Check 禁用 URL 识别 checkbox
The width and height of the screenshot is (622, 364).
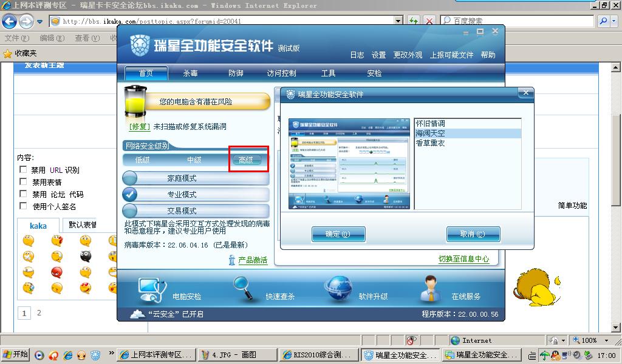24,169
